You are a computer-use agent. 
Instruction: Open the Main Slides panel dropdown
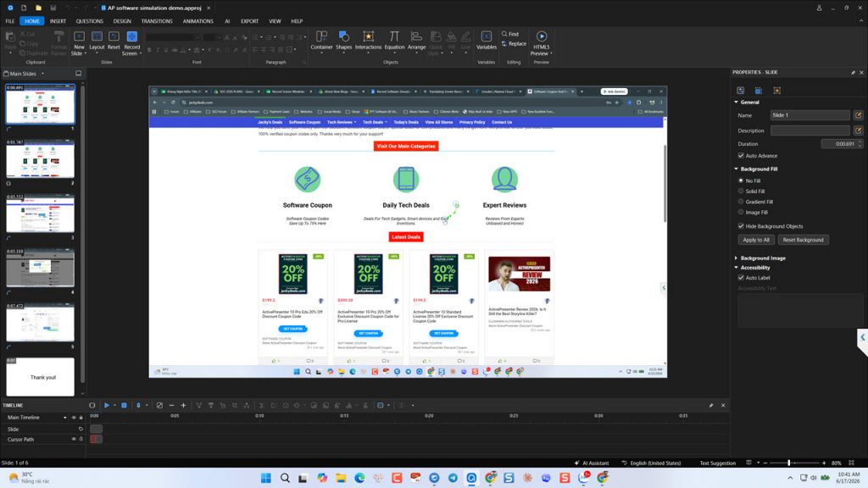click(x=42, y=74)
